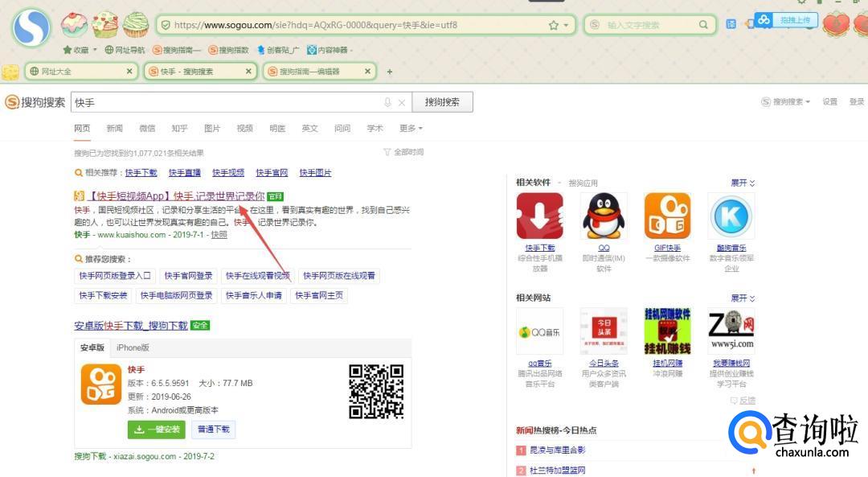
Task: Expand the 相关软件 section with 展开
Action: click(743, 183)
